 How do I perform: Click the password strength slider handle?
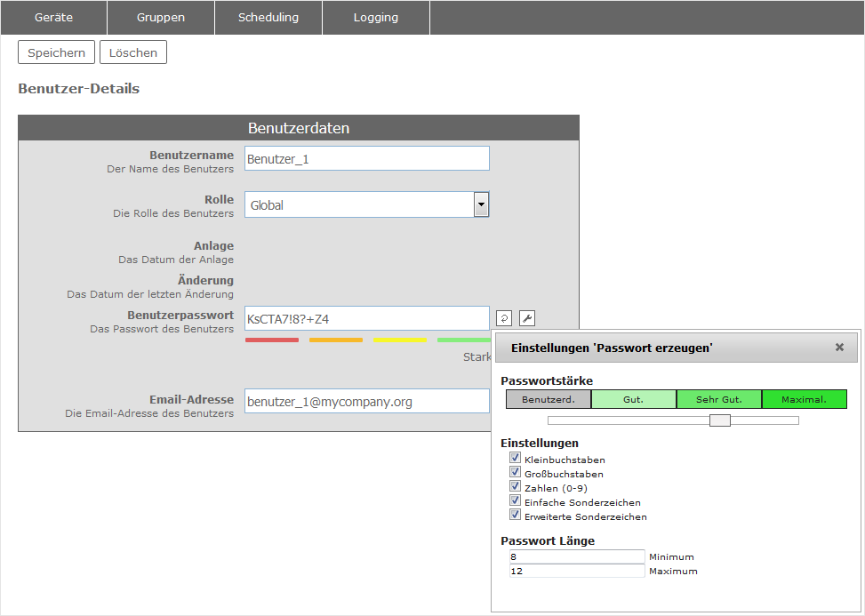(720, 420)
